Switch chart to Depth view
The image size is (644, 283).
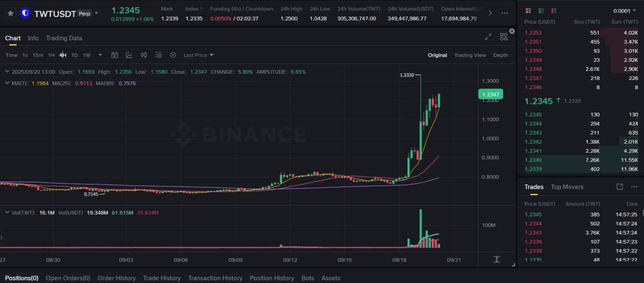tap(501, 55)
